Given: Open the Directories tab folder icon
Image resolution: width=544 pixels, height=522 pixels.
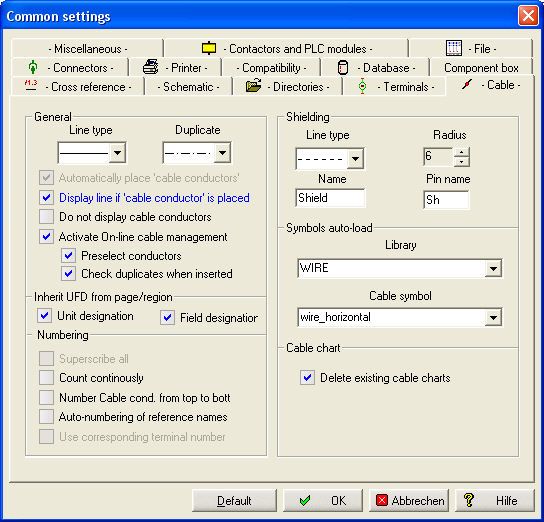Looking at the screenshot, I should (254, 85).
